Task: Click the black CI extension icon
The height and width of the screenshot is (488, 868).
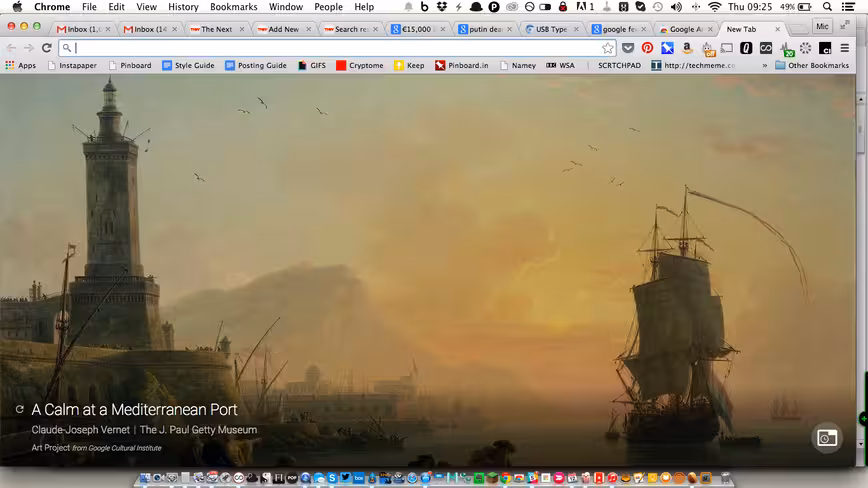Action: tap(825, 48)
